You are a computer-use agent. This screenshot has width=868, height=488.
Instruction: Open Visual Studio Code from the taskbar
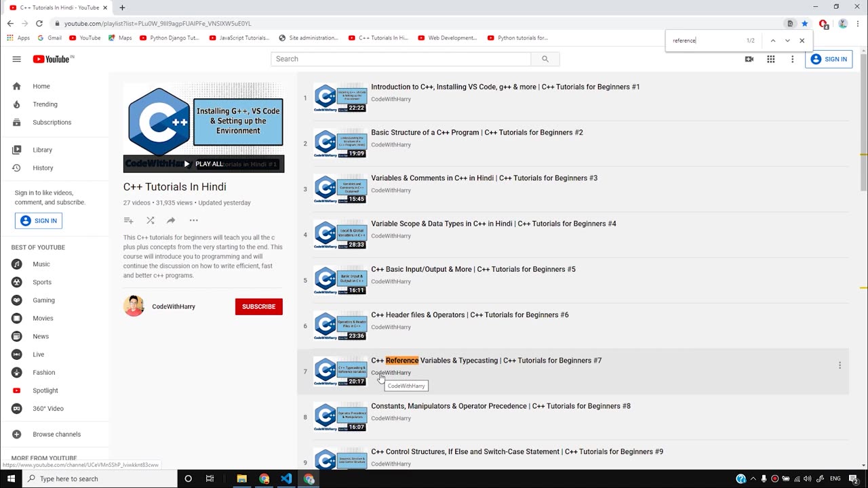(x=286, y=479)
